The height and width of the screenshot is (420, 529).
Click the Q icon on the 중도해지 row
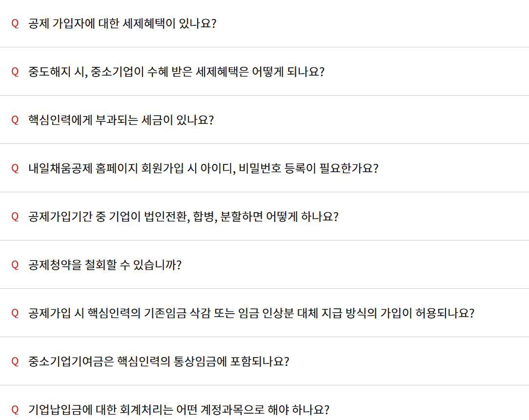coord(15,71)
